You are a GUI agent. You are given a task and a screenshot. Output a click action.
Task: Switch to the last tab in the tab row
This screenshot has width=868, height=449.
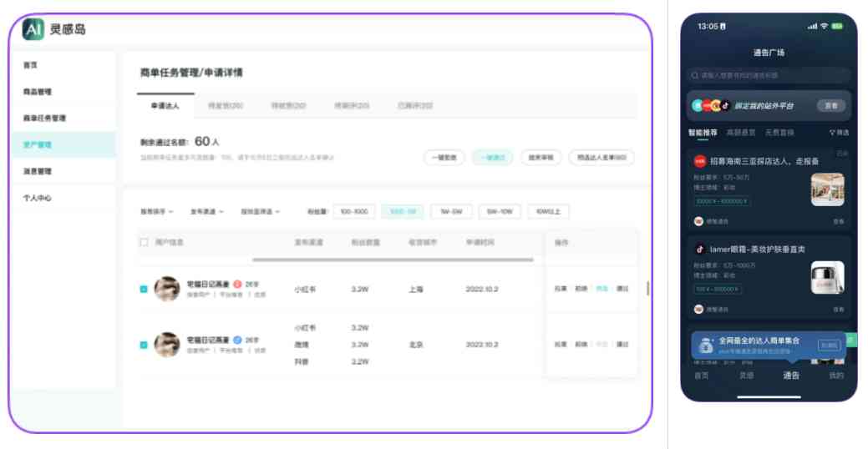click(415, 106)
